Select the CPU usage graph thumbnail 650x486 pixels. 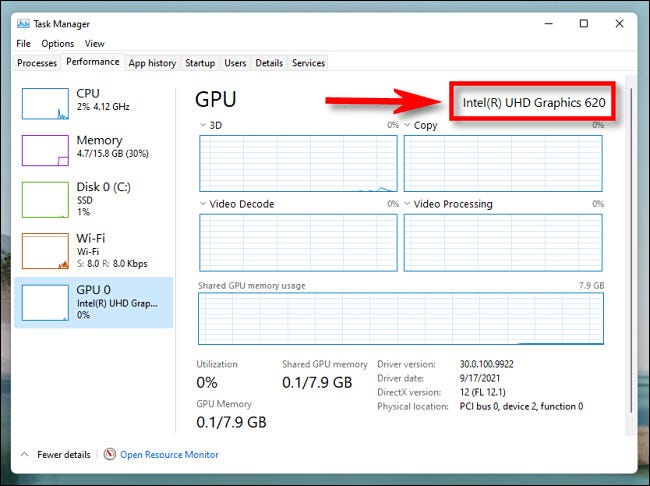tap(45, 104)
